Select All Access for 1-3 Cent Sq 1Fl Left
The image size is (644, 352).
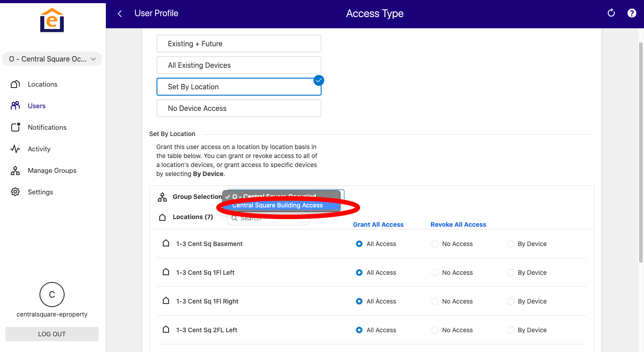359,273
